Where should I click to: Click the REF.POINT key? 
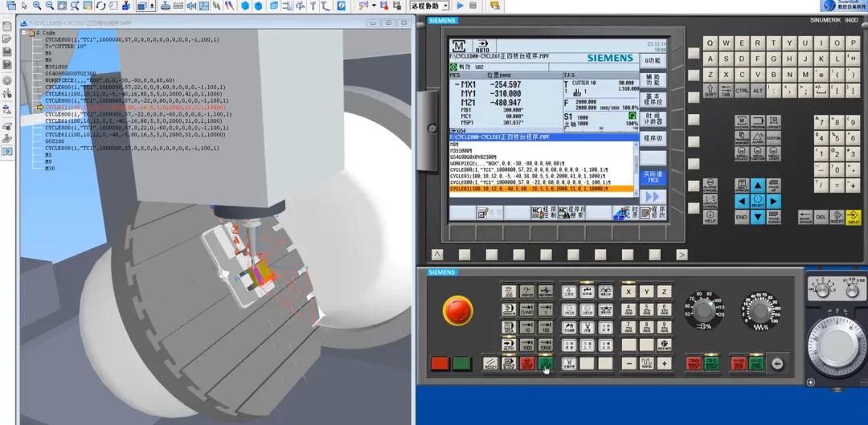(x=546, y=292)
